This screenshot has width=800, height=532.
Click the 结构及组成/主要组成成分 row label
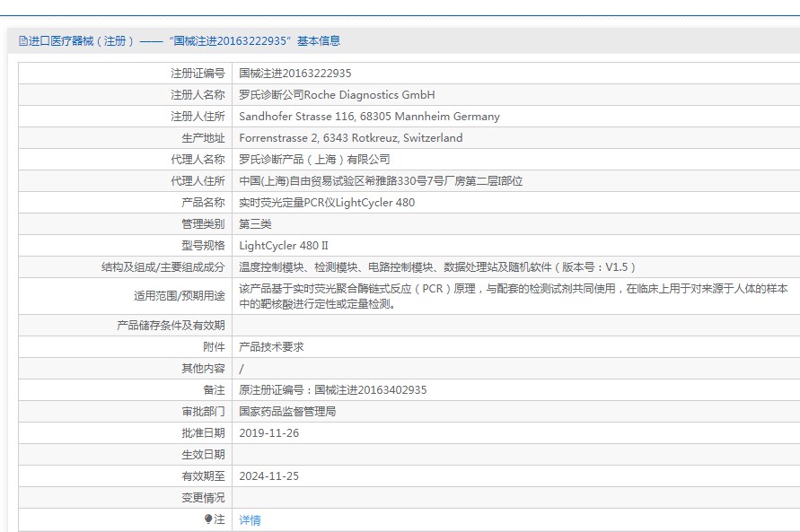point(163,267)
